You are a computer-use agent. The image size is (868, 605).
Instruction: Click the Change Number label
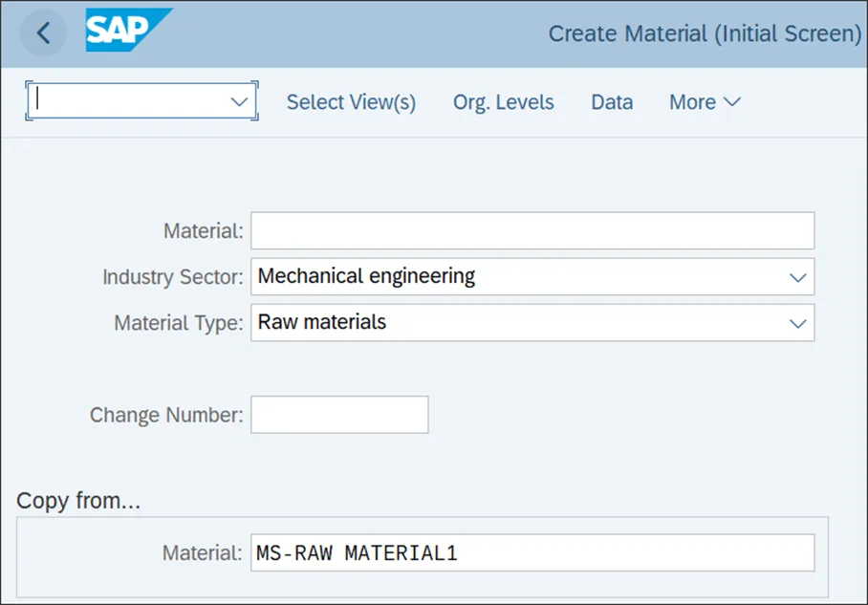(165, 416)
